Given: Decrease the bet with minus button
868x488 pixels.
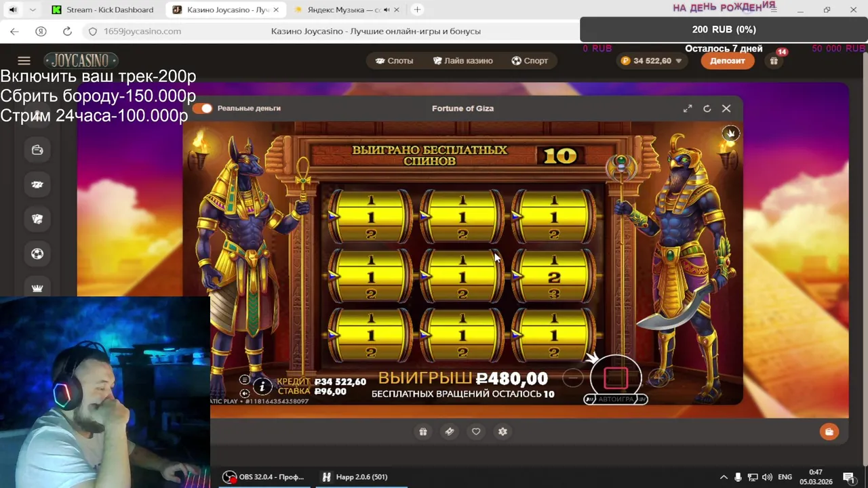Looking at the screenshot, I should 573,378.
